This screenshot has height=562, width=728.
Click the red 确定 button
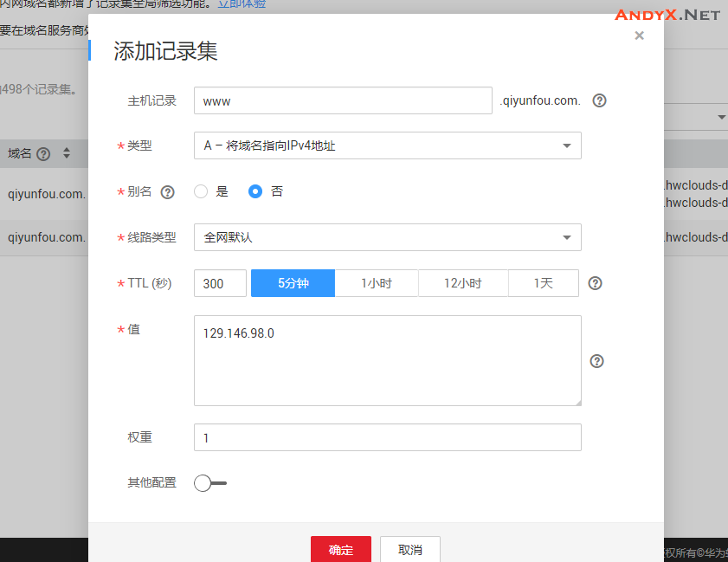(x=341, y=550)
